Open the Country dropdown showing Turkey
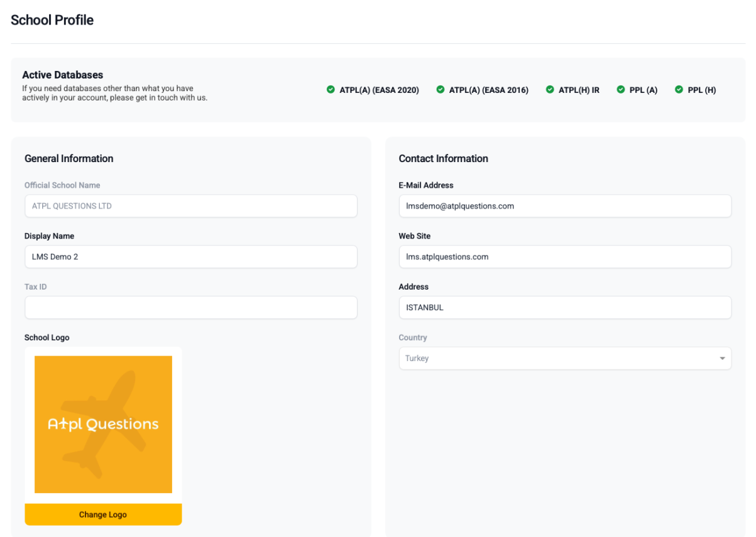Viewport: 756px width, 537px height. (x=565, y=358)
